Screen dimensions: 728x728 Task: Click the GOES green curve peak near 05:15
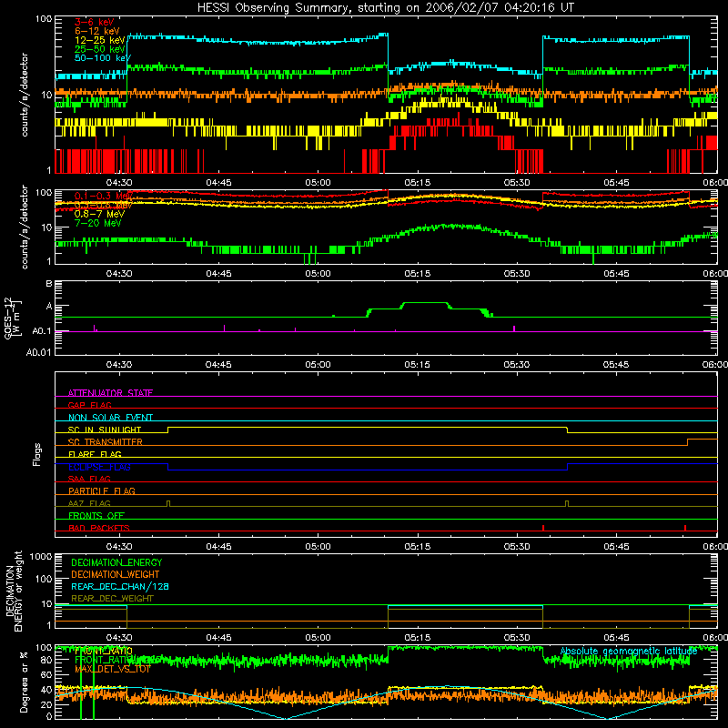tap(425, 303)
